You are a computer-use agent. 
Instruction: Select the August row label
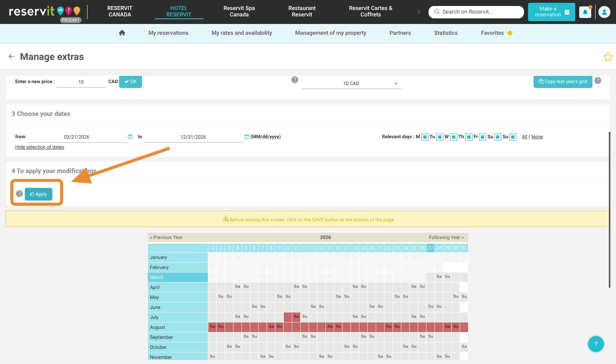click(178, 327)
